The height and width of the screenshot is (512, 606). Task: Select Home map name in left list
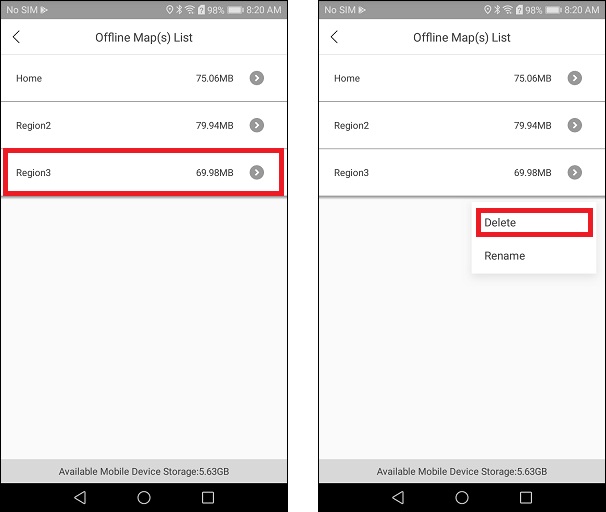point(29,78)
